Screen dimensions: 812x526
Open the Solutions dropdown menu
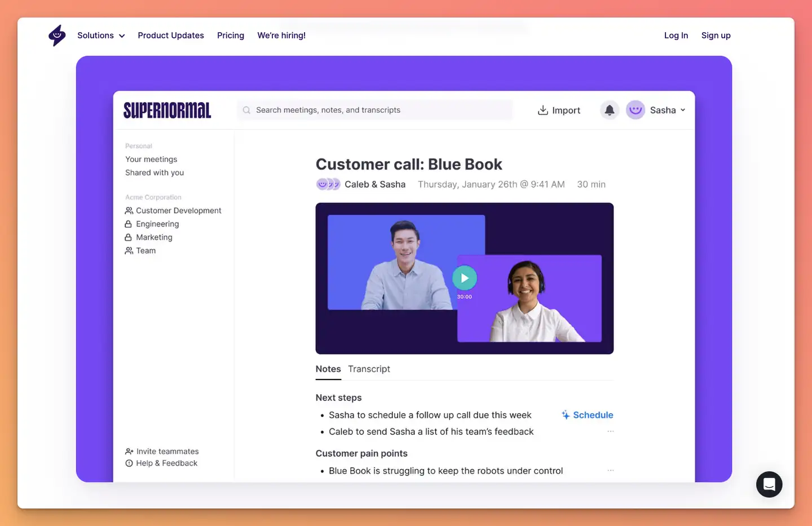tap(101, 36)
